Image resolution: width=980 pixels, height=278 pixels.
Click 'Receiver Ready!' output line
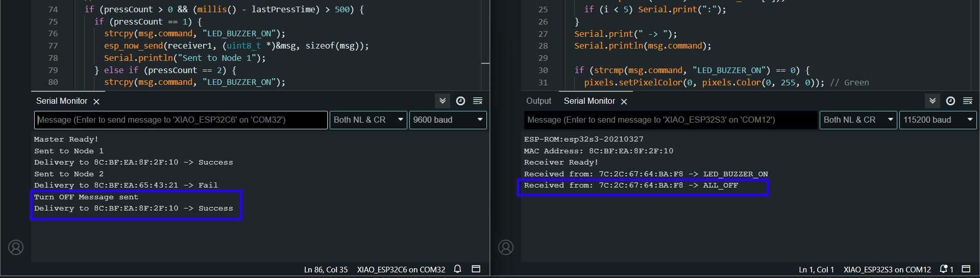click(x=561, y=163)
